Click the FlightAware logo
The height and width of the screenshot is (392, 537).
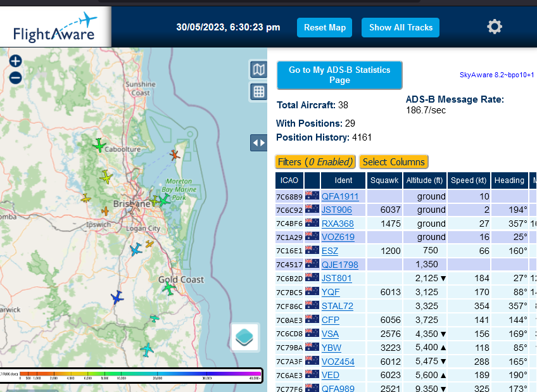click(56, 27)
